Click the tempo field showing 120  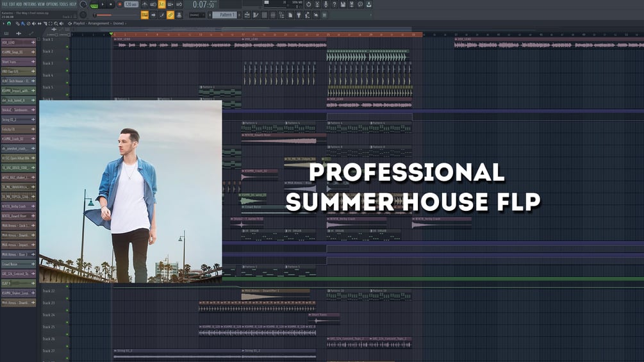coord(131,4)
